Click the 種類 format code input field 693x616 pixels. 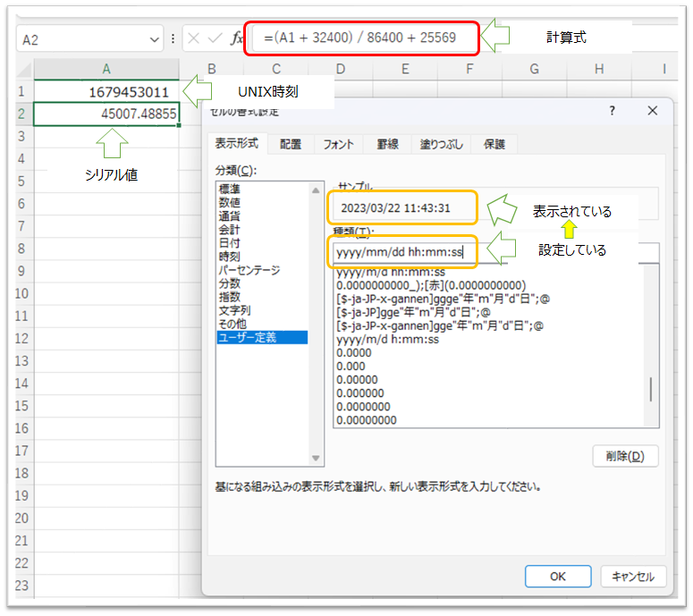pyautogui.click(x=496, y=252)
